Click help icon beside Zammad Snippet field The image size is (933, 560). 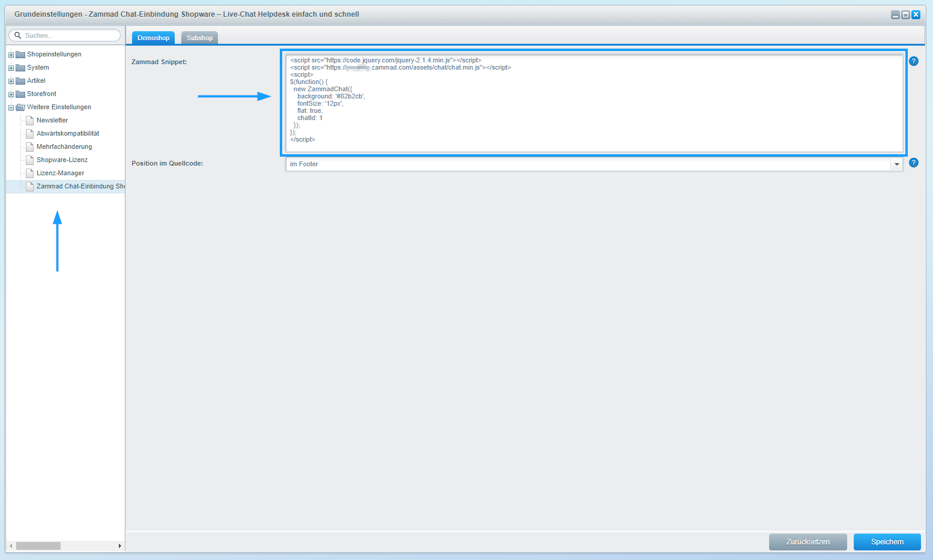[x=914, y=61]
